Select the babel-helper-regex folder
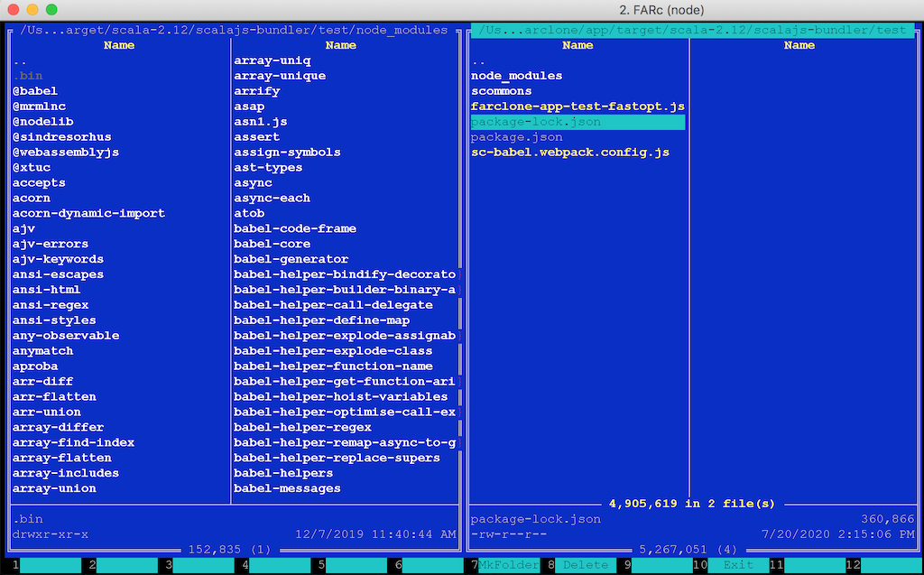924x575 pixels. (303, 427)
